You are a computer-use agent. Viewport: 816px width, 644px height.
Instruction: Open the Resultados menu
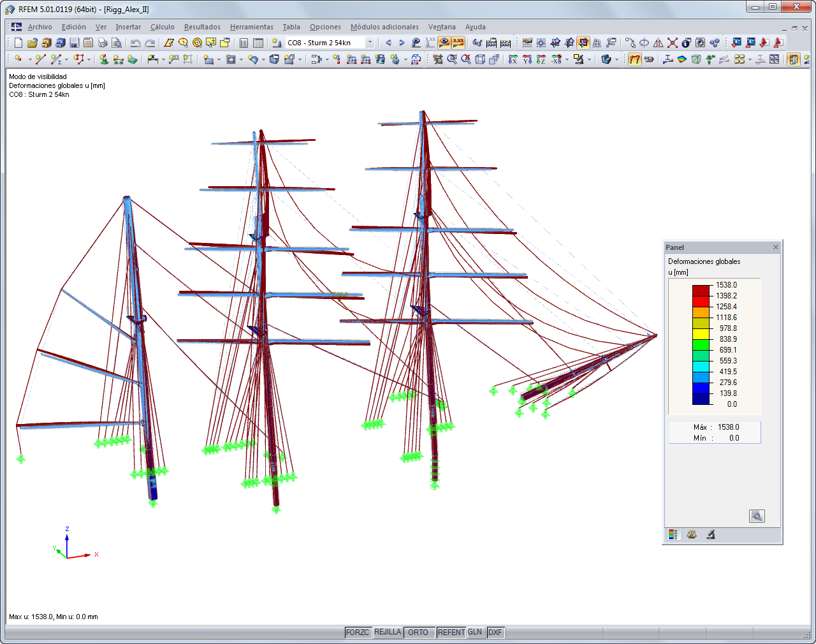click(201, 27)
